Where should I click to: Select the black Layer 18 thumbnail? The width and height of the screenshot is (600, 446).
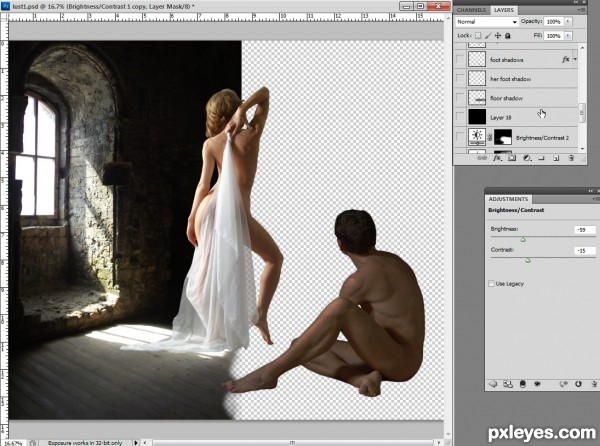477,117
